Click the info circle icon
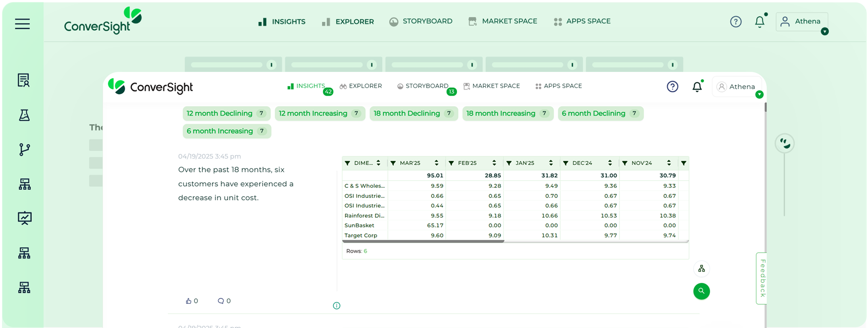The width and height of the screenshot is (868, 328). 337,306
